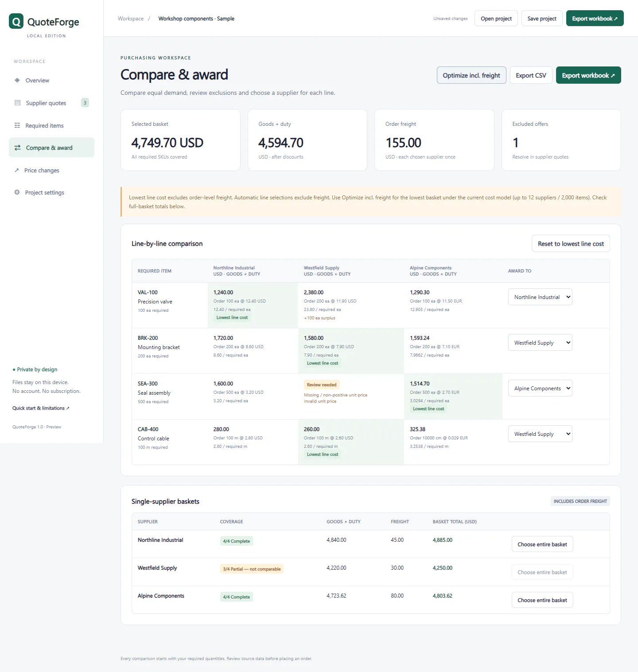Viewport: 638px width, 672px height.
Task: Click Export workbook in the top bar
Action: [x=595, y=18]
